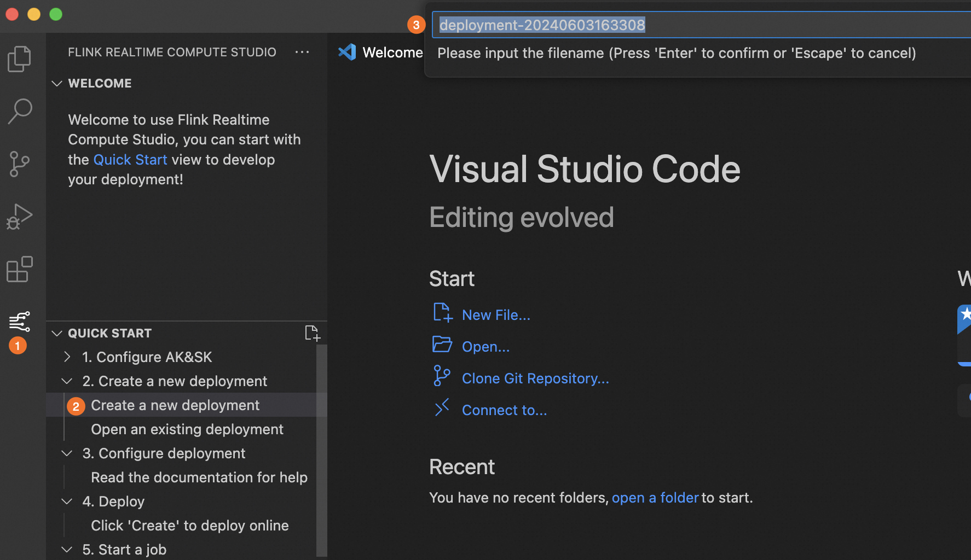The height and width of the screenshot is (560, 971).
Task: Open the Source Control view icon
Action: [x=20, y=164]
